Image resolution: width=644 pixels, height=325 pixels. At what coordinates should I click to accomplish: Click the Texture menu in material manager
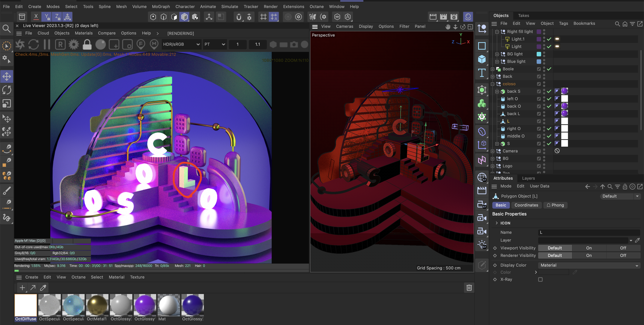pos(137,277)
